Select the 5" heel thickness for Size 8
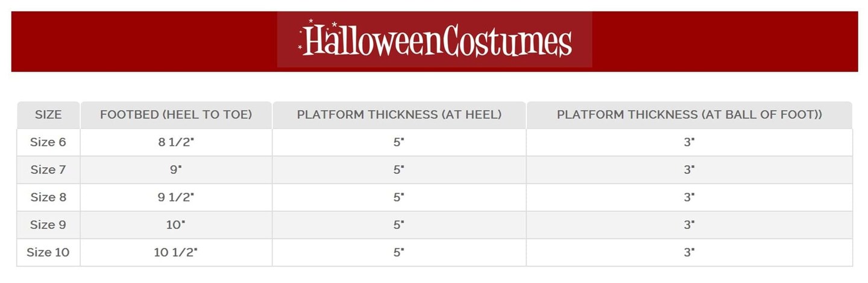This screenshot has width=868, height=283. click(399, 197)
